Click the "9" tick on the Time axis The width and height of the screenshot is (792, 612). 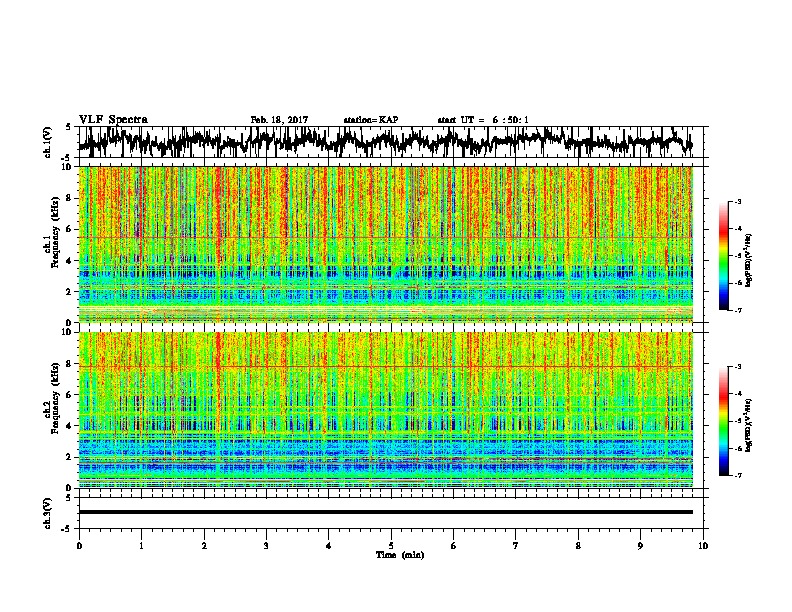pos(640,546)
